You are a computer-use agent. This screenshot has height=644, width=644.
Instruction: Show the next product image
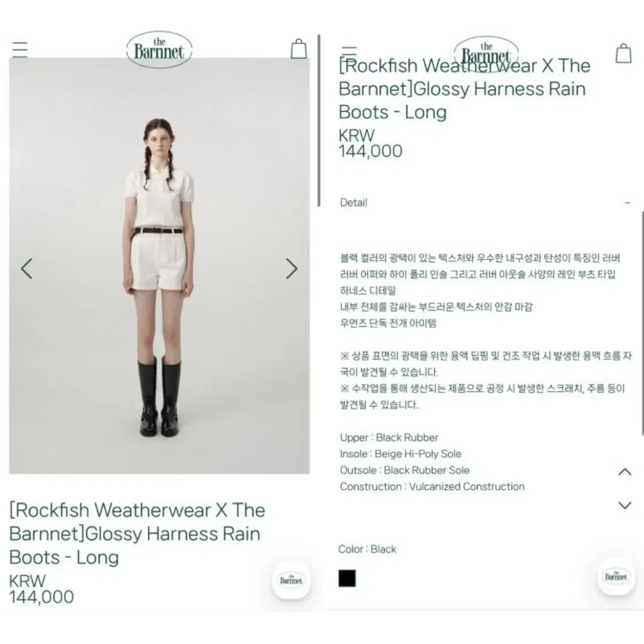[x=291, y=269]
